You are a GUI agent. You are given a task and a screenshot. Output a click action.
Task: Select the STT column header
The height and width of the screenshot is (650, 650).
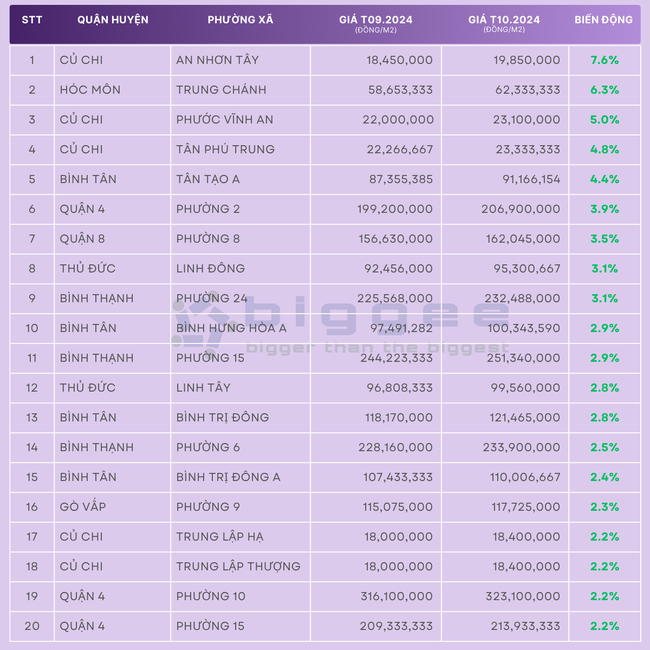[32, 19]
